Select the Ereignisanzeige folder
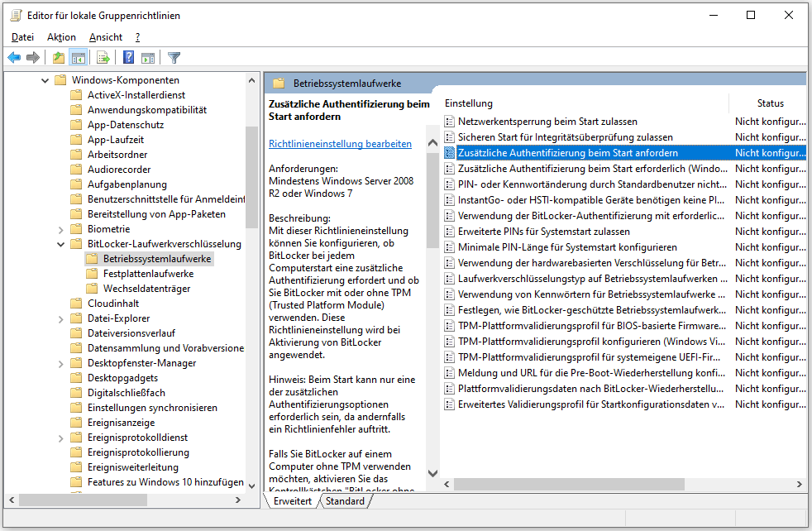This screenshot has width=812, height=531. (122, 423)
